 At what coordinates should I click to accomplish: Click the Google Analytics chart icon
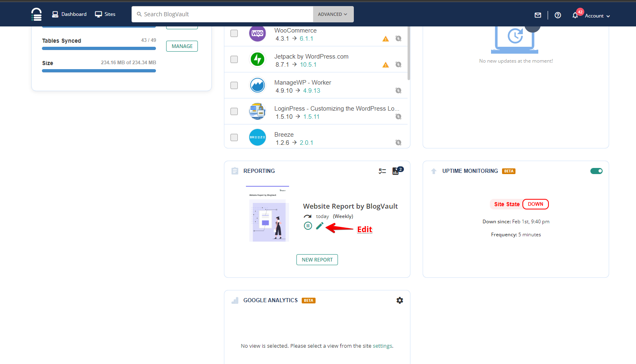click(x=235, y=301)
